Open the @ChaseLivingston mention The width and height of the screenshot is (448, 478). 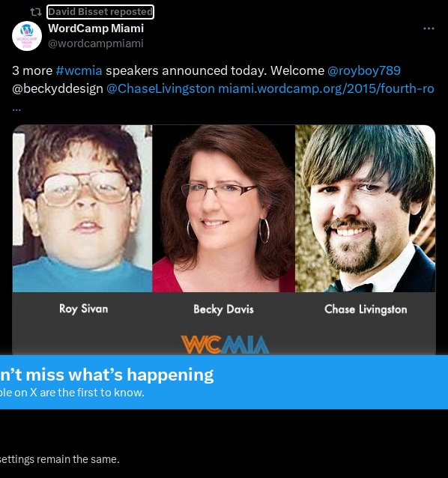pos(160,88)
